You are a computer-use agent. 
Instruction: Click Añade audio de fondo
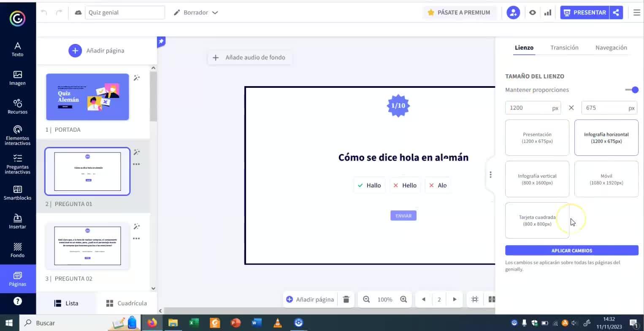click(x=250, y=57)
